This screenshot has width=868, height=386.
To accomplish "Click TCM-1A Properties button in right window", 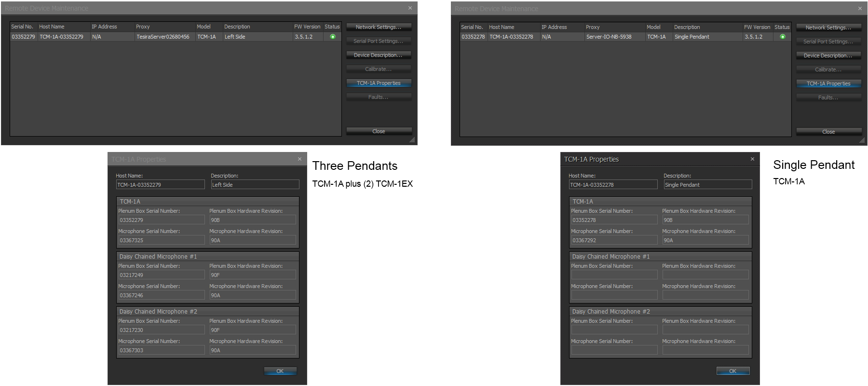I will pyautogui.click(x=828, y=83).
